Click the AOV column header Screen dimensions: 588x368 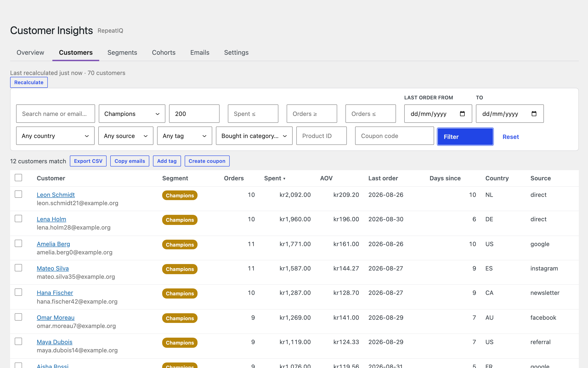[326, 178]
